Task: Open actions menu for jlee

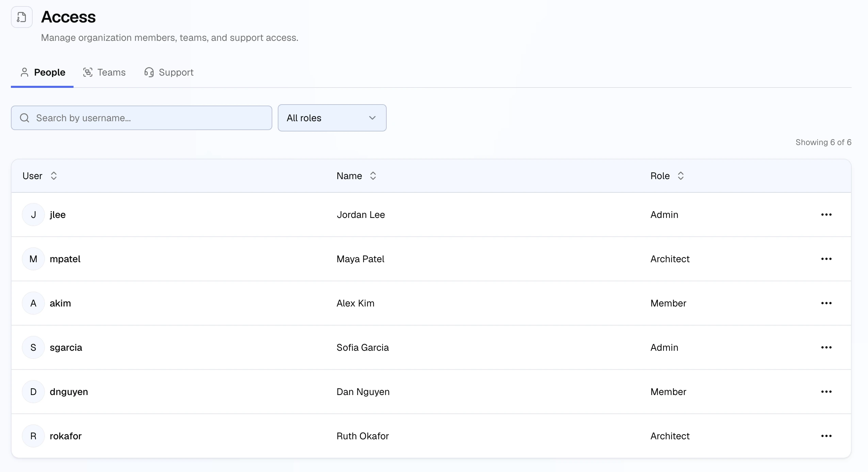Action: [x=826, y=215]
